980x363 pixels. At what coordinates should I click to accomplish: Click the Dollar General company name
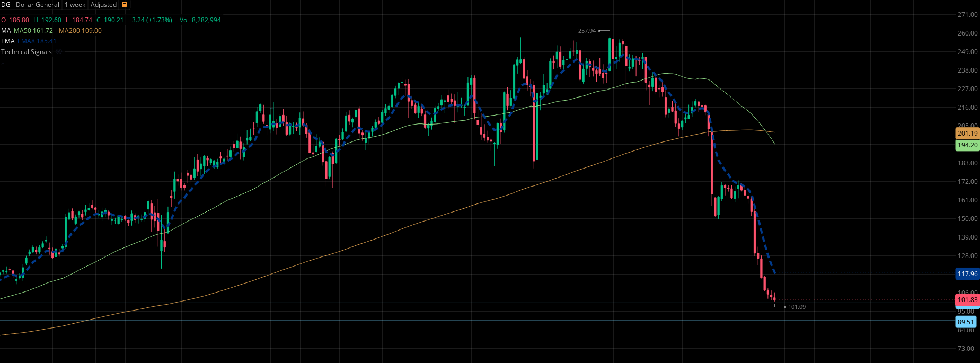point(37,5)
